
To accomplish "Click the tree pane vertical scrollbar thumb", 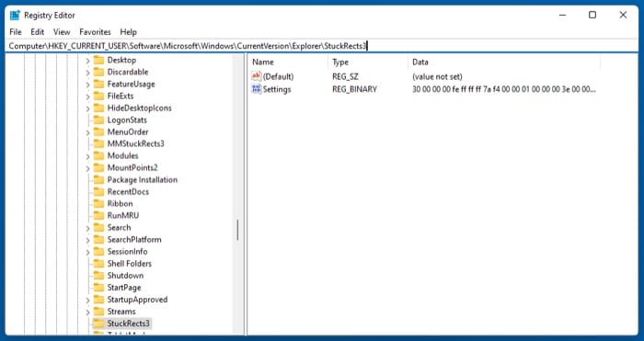I will [x=237, y=230].
